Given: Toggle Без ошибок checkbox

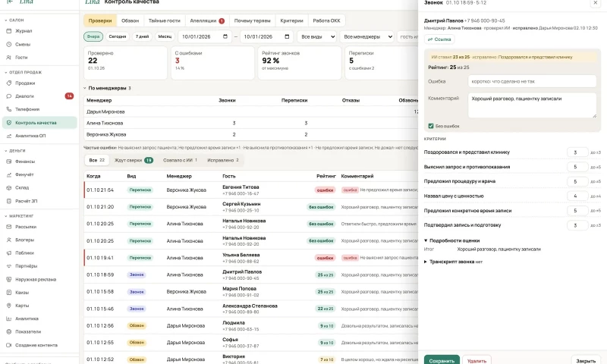Looking at the screenshot, I should tap(431, 126).
